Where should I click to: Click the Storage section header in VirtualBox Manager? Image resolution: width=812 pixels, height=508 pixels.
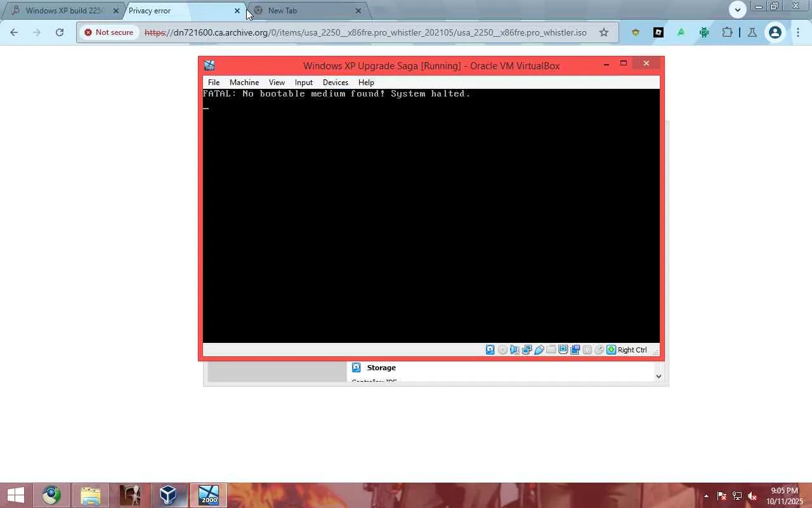(x=381, y=368)
